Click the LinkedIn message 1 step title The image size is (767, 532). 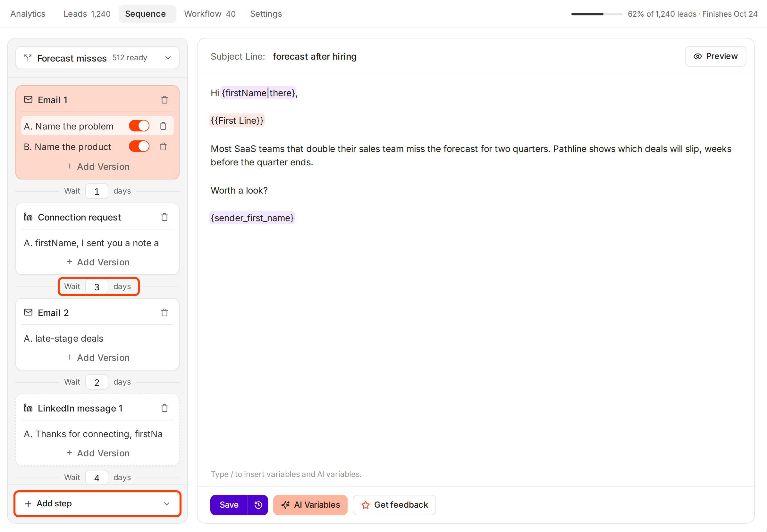point(80,408)
